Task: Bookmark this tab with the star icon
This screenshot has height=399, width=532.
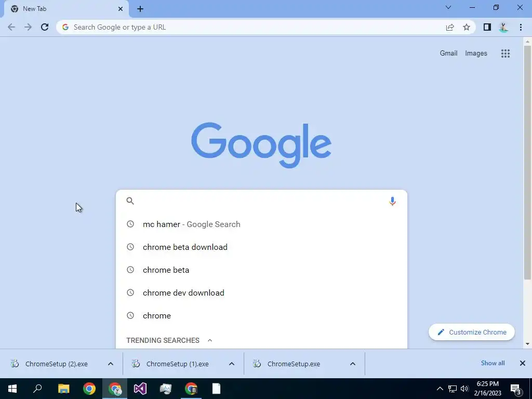Action: click(x=467, y=27)
